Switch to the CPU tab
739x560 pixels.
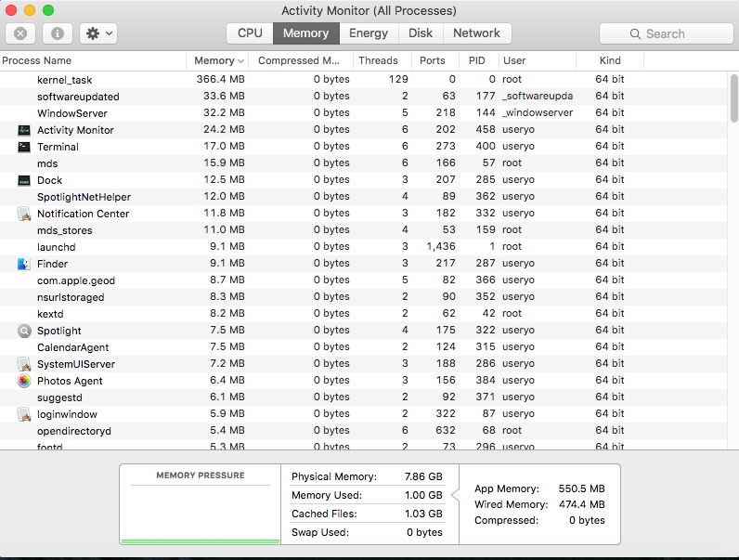point(250,33)
